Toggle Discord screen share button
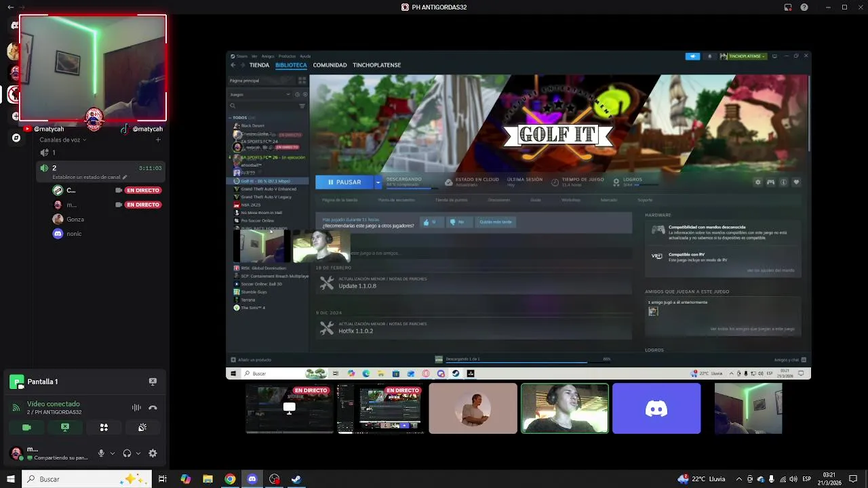 [65, 427]
